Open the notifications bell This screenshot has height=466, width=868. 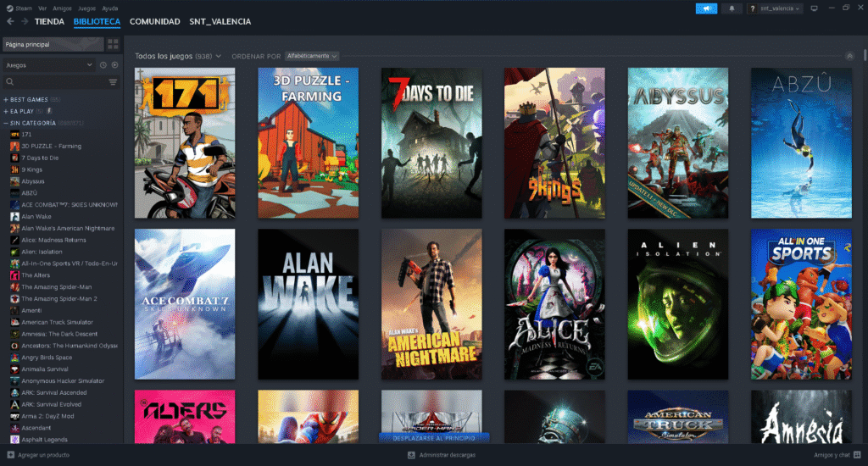pos(732,8)
